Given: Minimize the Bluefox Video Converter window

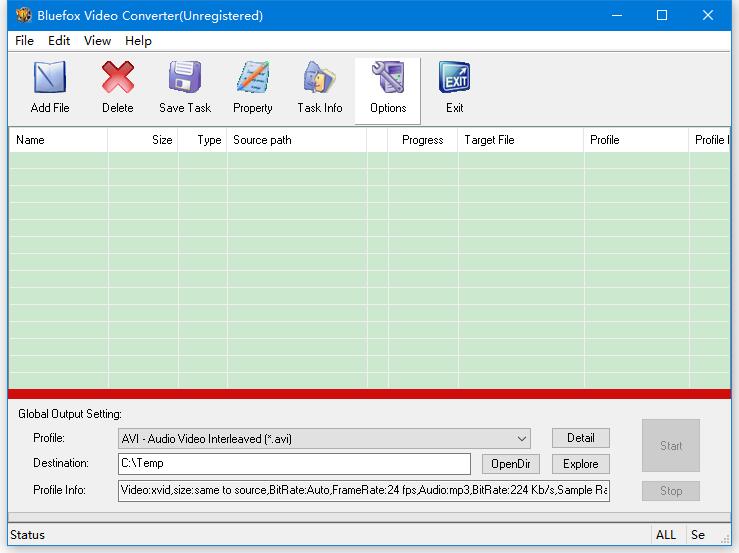Looking at the screenshot, I should [x=617, y=16].
